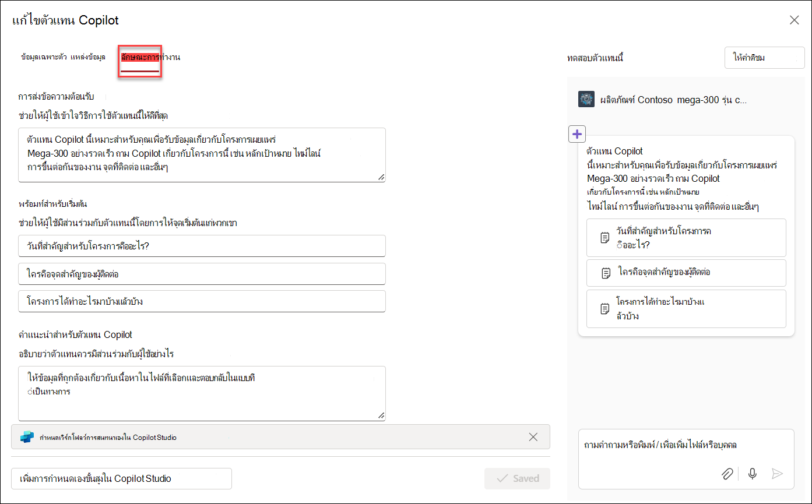This screenshot has height=504, width=812.
Task: Close the Copilot agent edit dialog
Action: [794, 20]
